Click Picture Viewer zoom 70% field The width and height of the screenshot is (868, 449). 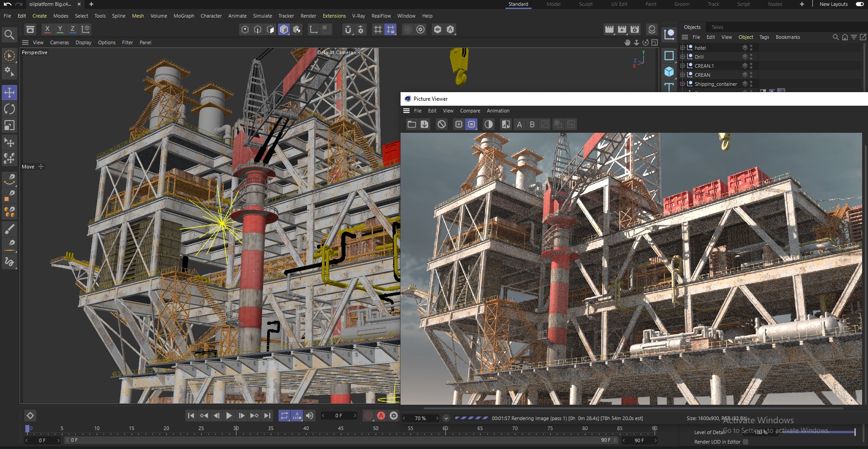(421, 418)
